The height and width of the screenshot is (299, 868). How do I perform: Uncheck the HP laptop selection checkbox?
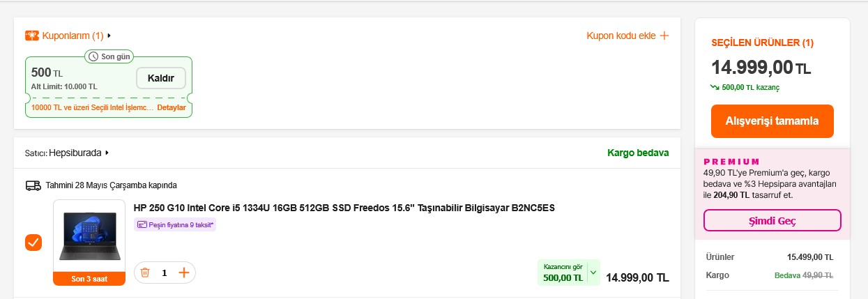(x=33, y=243)
